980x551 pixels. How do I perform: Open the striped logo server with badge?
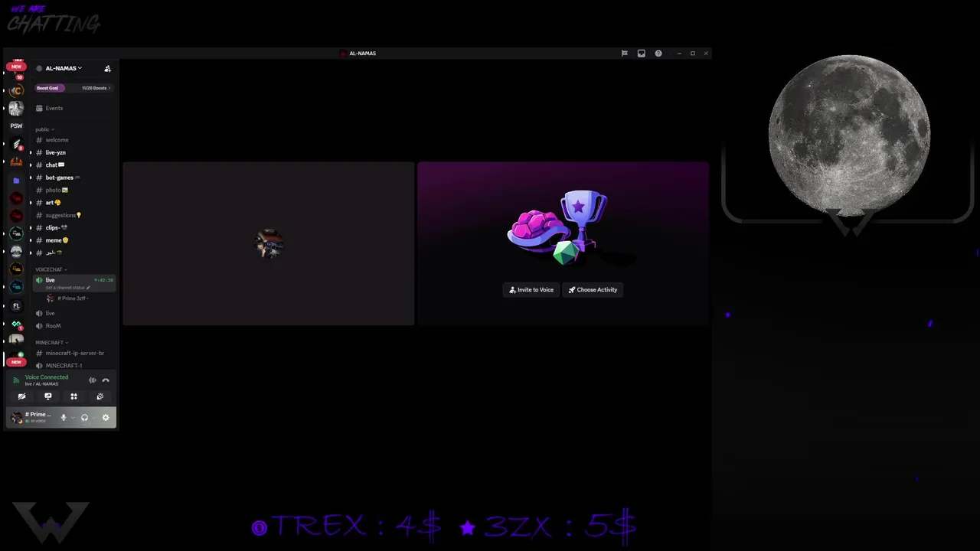pos(16,145)
